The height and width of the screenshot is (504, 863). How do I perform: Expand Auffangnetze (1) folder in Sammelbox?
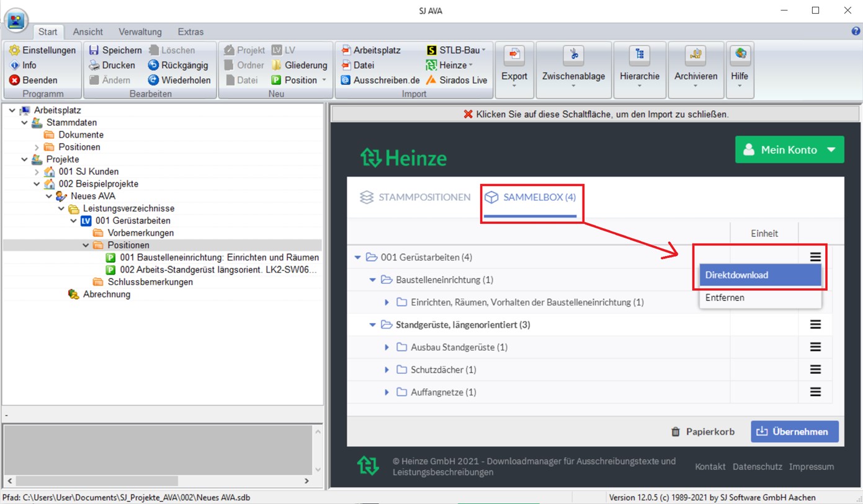point(387,392)
